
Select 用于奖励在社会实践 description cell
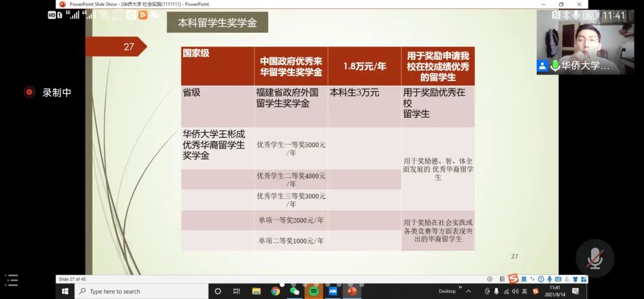438,231
